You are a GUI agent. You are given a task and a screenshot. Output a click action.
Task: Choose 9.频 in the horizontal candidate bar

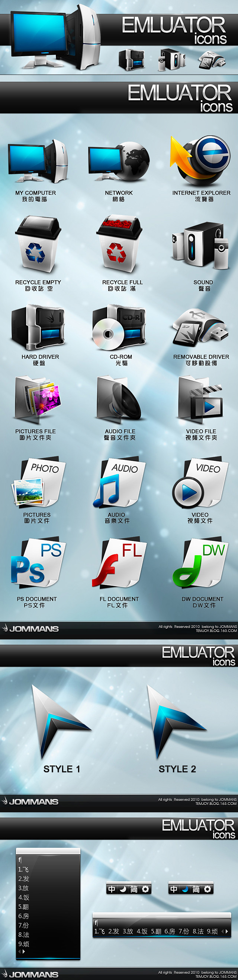pyautogui.click(x=212, y=931)
